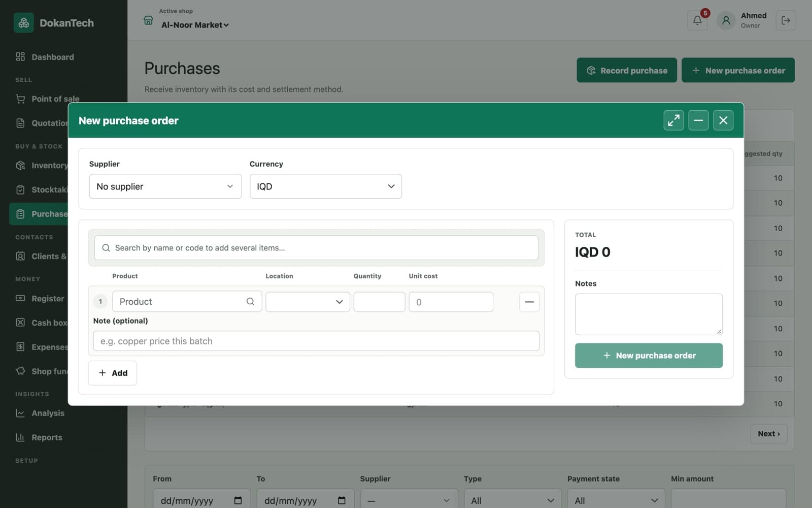
Task: Click the shop icon beside Active shop
Action: tap(148, 20)
